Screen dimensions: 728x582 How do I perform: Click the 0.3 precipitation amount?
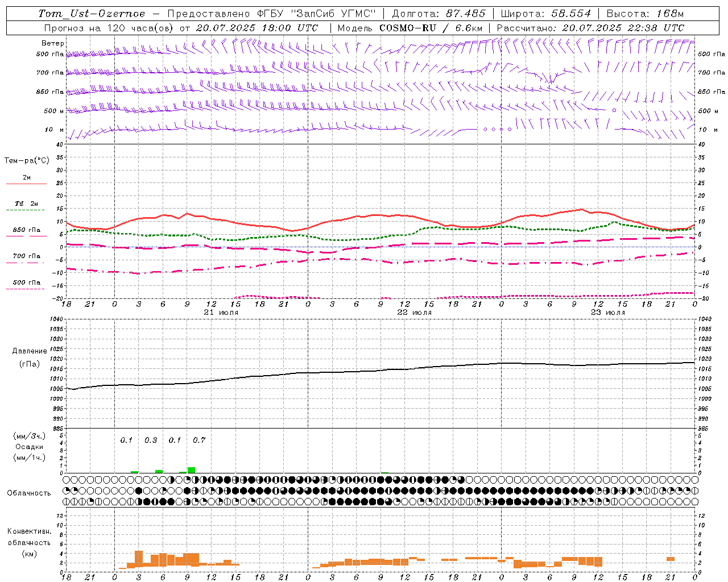(x=151, y=440)
